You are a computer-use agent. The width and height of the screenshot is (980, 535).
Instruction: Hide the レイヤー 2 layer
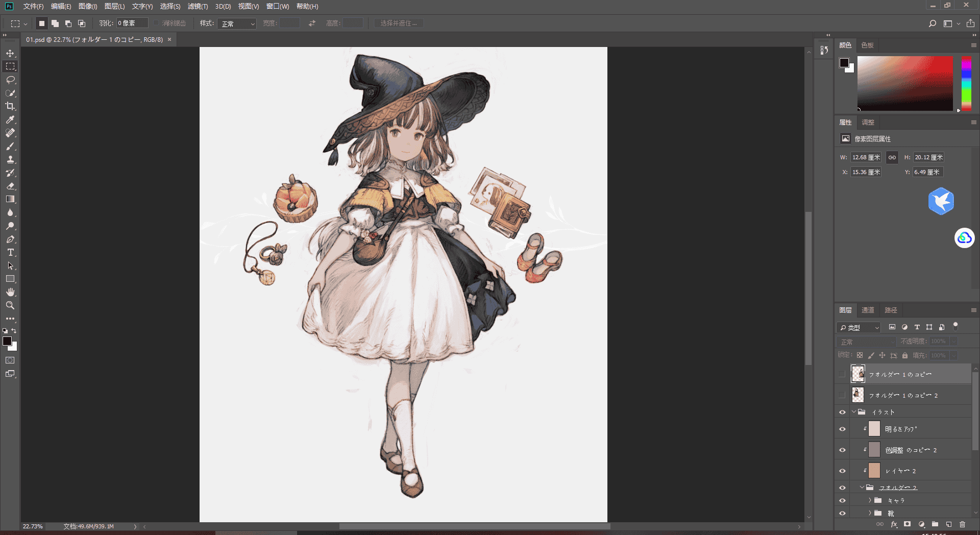click(x=842, y=471)
